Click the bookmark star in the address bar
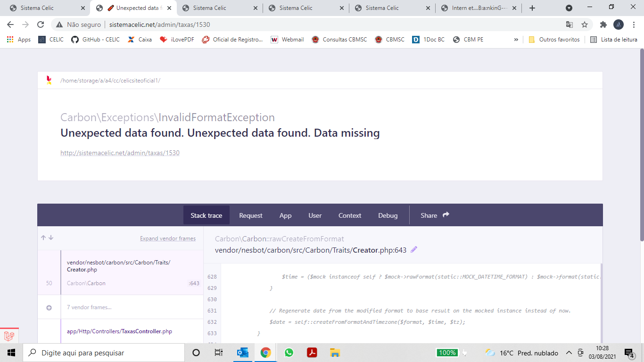The image size is (644, 362). tap(584, 24)
